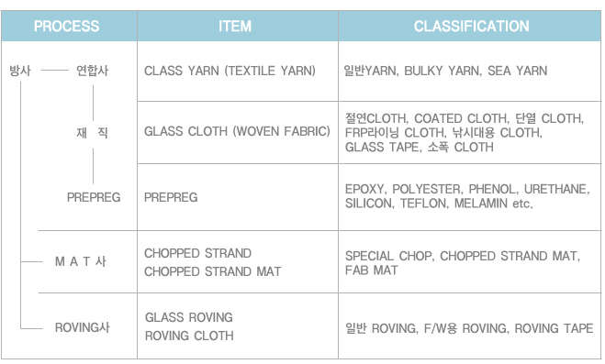This screenshot has height=364, width=605.
Task: Select the GLASS CLOTH (WOVEN FABRIC) cell
Action: coord(237,131)
